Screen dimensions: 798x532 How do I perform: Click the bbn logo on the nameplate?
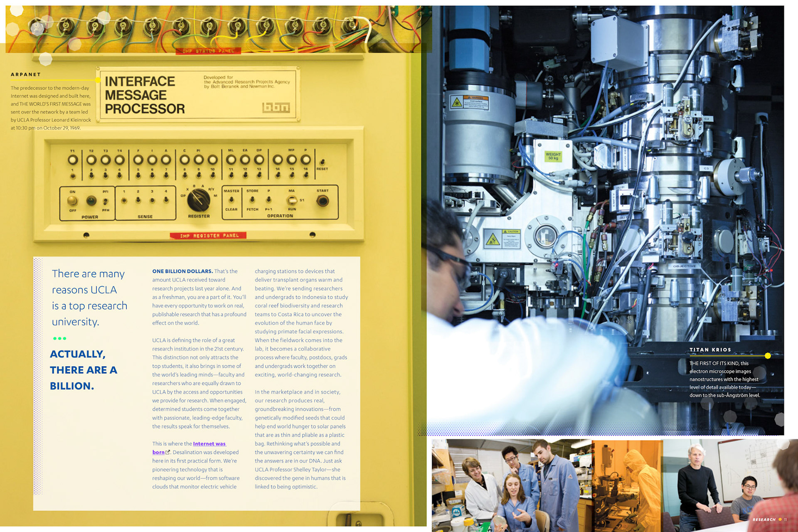[x=276, y=108]
